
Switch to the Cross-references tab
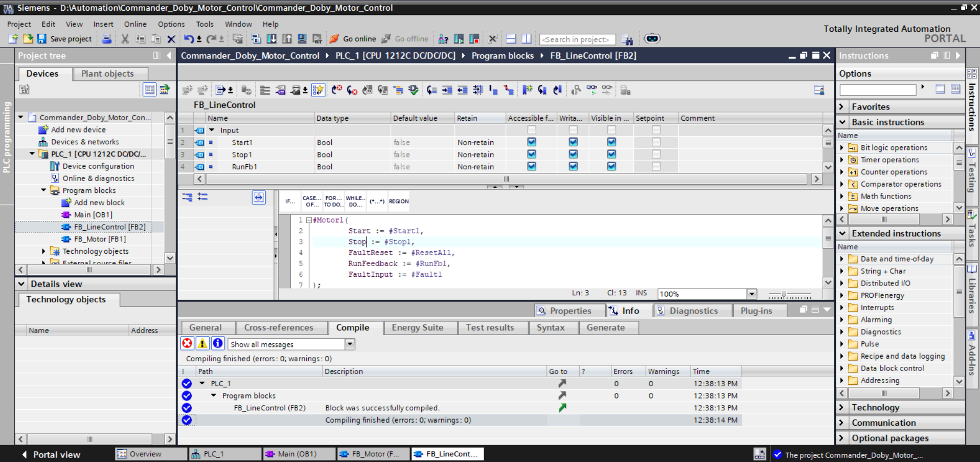(x=279, y=327)
